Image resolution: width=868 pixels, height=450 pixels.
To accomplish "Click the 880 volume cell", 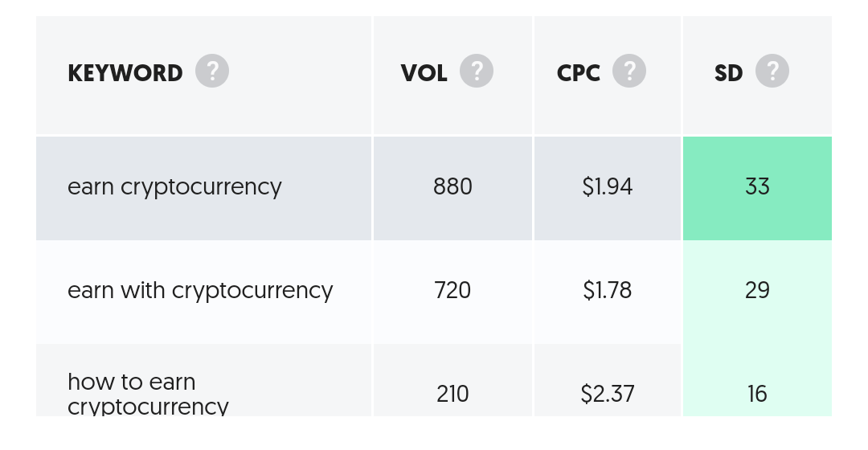I will 452,188.
